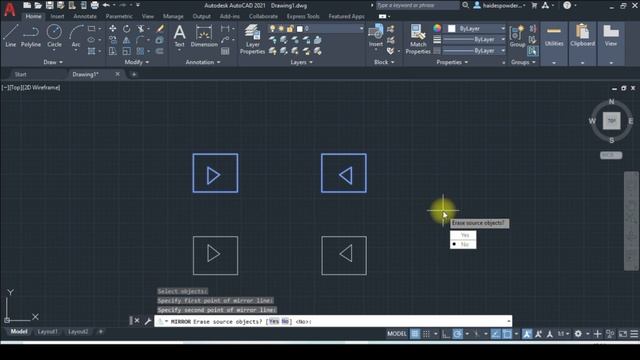Click the white ByLayer color swatch
The width and height of the screenshot is (640, 360).
451,29
